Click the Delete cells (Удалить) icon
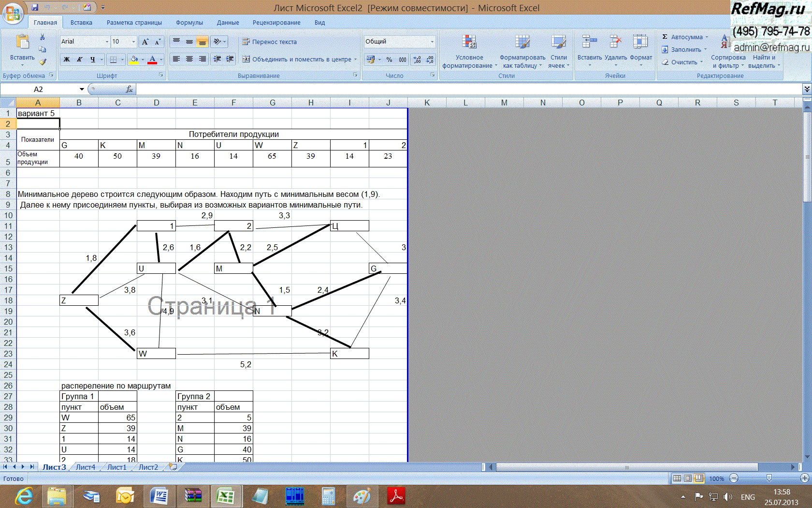The height and width of the screenshot is (508, 812). [x=615, y=49]
